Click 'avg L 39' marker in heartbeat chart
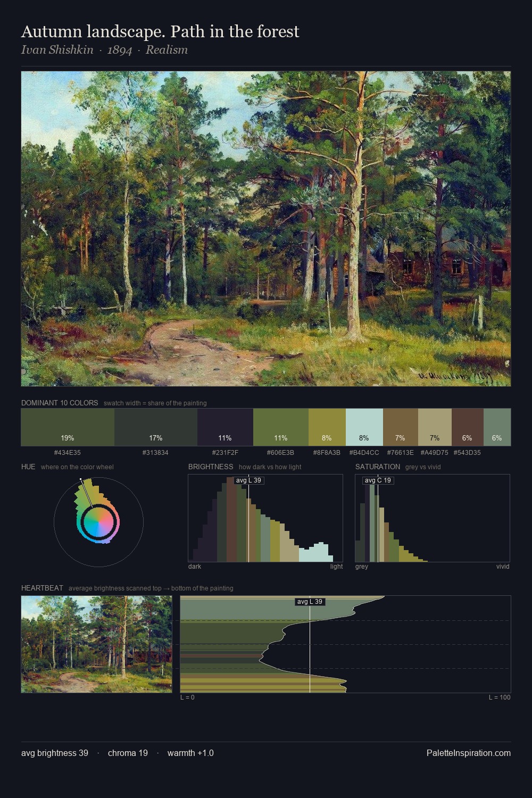 click(310, 602)
